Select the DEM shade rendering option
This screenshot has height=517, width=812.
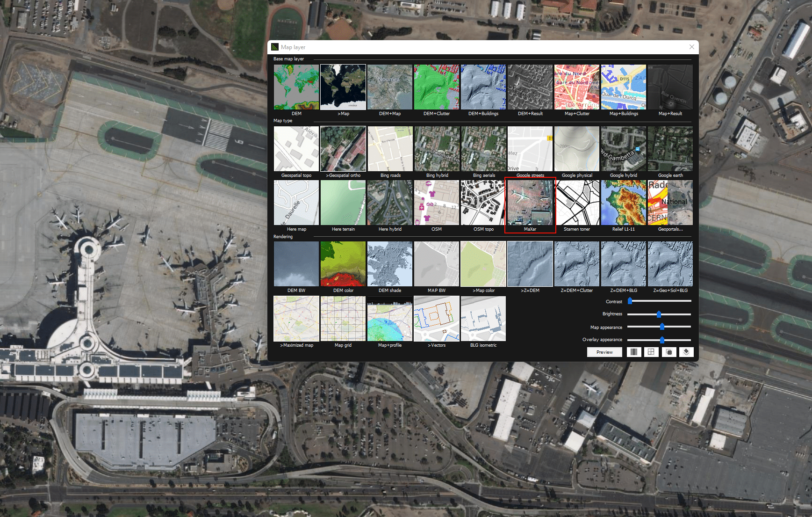point(389,263)
